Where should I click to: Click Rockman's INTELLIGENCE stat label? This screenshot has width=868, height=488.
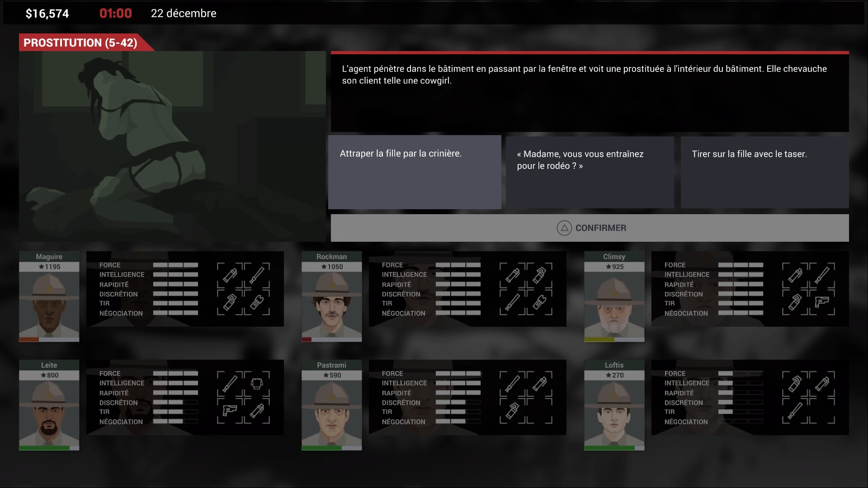click(404, 274)
